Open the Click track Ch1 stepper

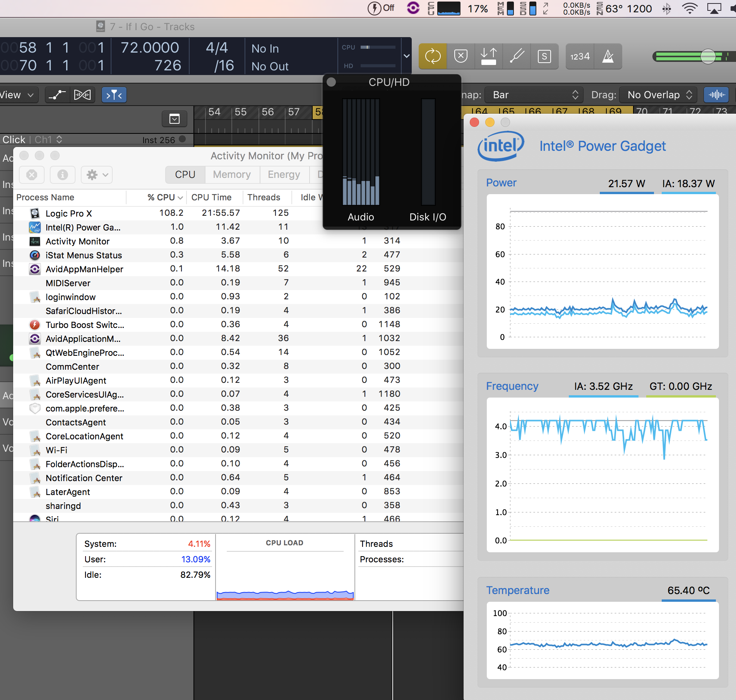coord(59,139)
